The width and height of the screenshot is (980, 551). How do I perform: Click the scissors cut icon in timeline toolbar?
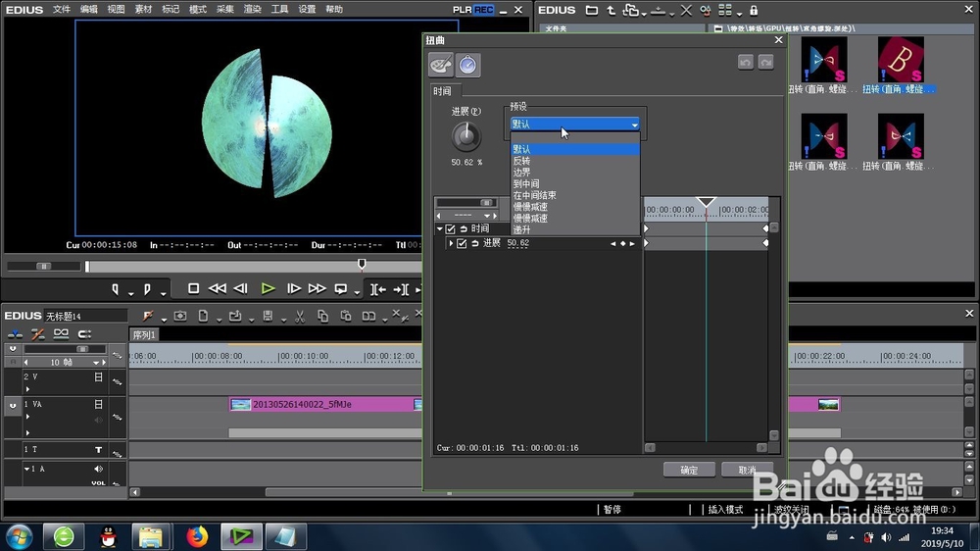pyautogui.click(x=300, y=317)
